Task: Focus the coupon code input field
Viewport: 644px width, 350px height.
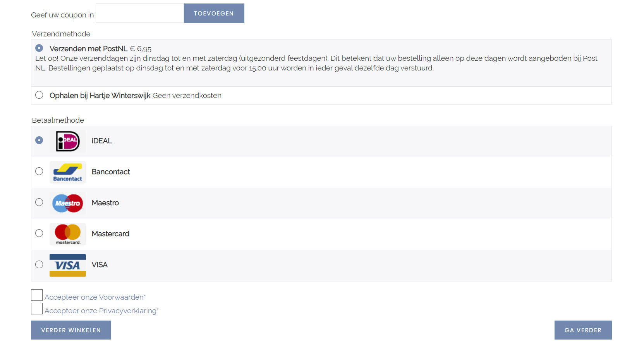Action: pyautogui.click(x=140, y=13)
